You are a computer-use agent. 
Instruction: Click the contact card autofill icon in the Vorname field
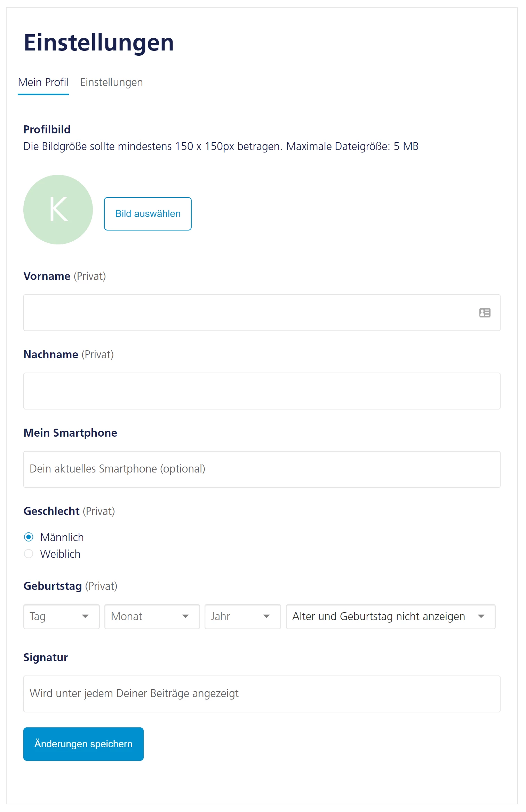point(485,313)
